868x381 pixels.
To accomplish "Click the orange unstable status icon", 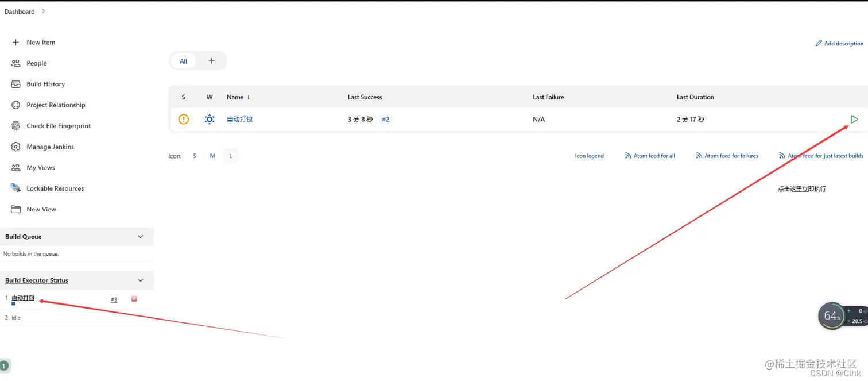I will (184, 120).
